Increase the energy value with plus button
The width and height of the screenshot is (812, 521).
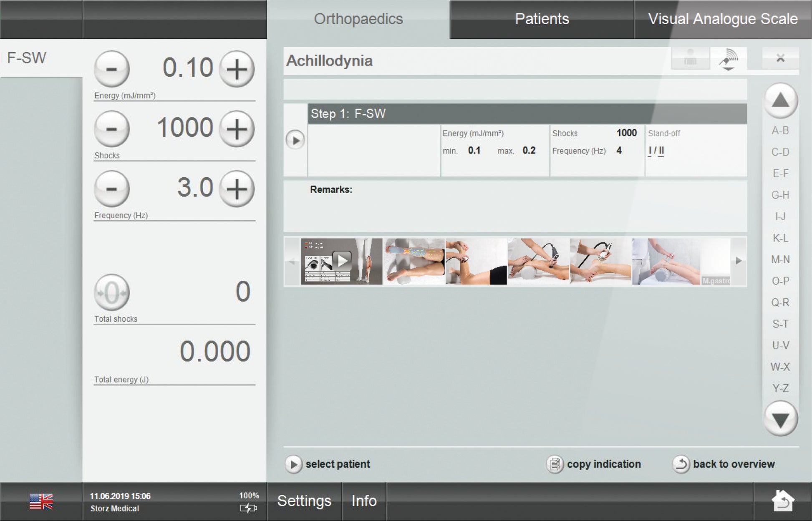[x=237, y=69]
